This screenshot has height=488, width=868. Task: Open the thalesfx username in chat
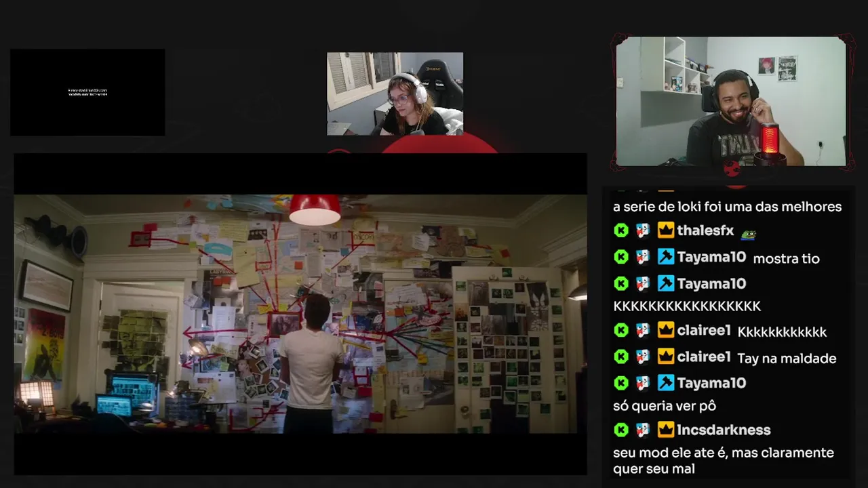coord(705,231)
